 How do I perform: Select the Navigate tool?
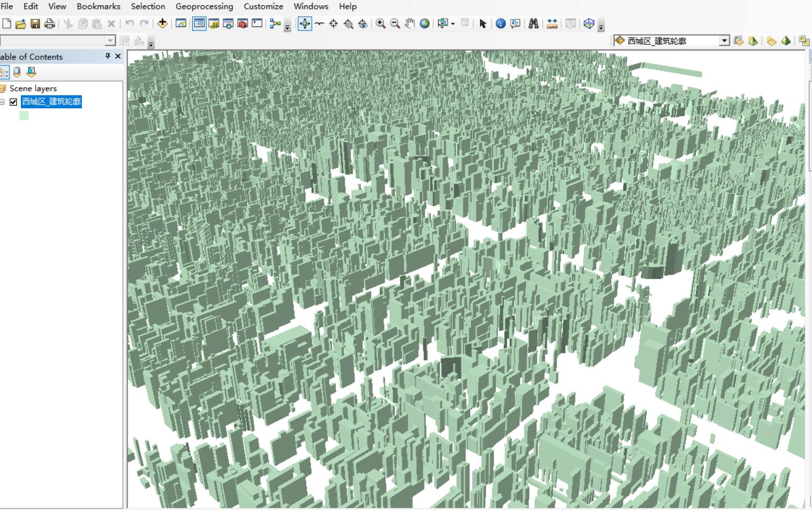(x=304, y=24)
